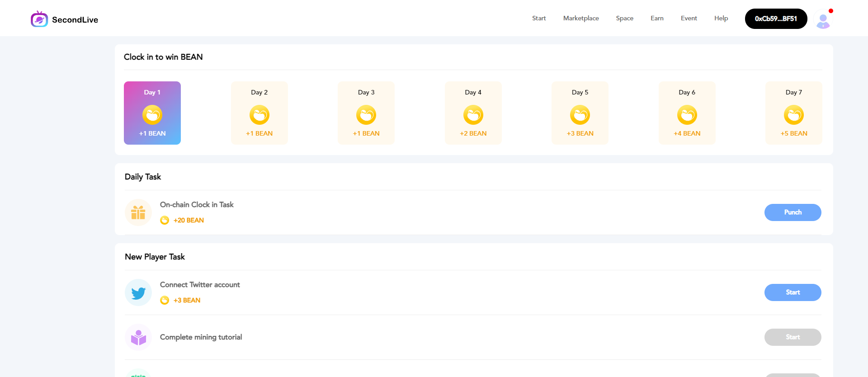Click the Day 6 bean coin icon
868x377 pixels.
(x=687, y=115)
